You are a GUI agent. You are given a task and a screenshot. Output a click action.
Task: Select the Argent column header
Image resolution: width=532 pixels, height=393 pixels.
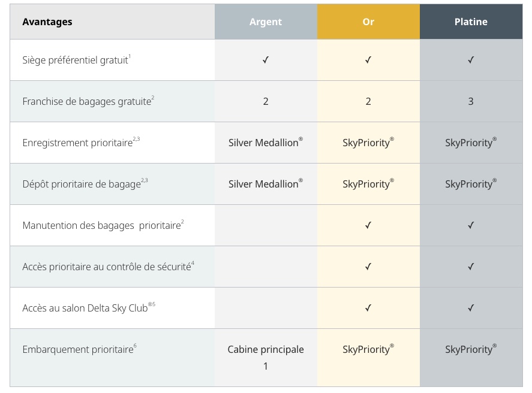(266, 22)
